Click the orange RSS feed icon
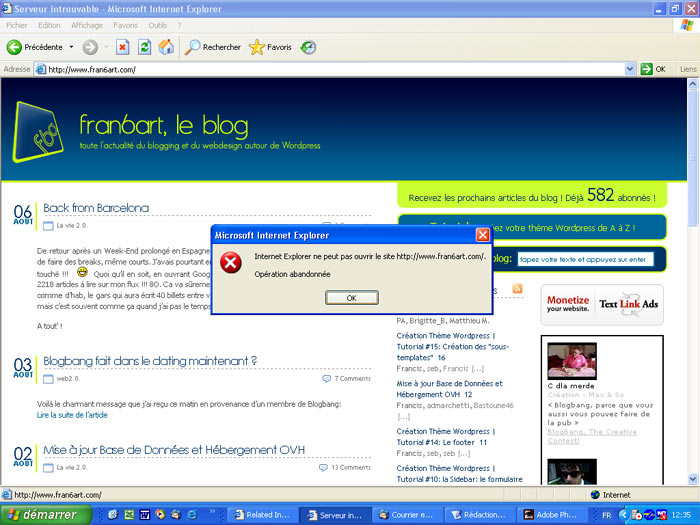 click(x=517, y=288)
